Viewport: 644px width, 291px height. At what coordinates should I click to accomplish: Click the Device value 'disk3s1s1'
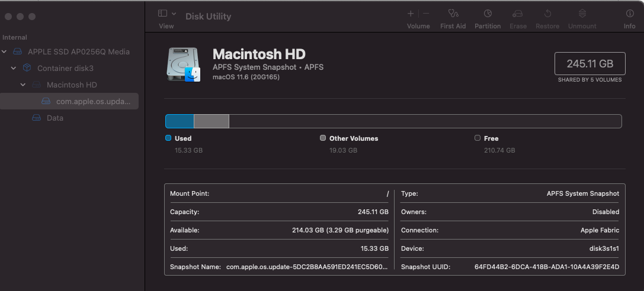click(604, 248)
